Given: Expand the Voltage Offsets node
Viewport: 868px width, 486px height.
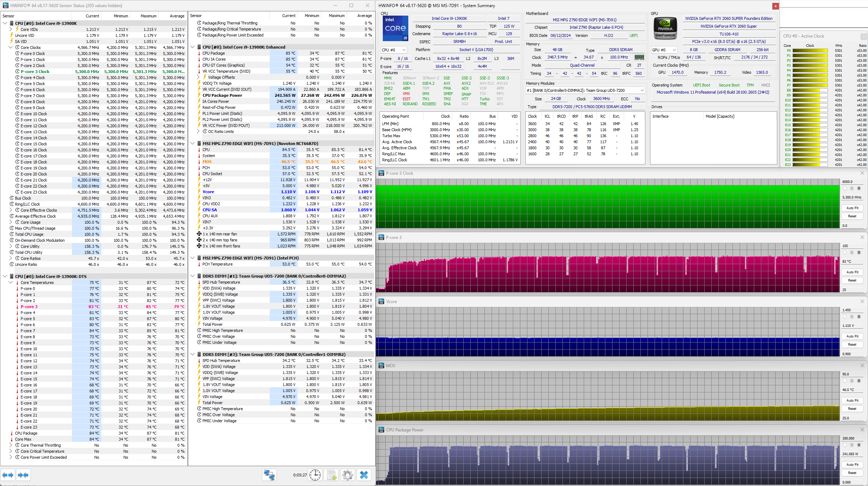Looking at the screenshot, I should pyautogui.click(x=198, y=77).
